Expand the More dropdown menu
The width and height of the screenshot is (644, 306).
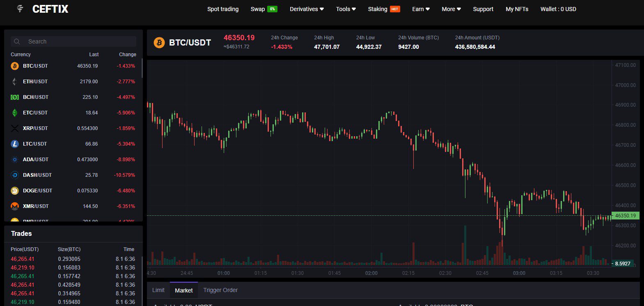451,9
